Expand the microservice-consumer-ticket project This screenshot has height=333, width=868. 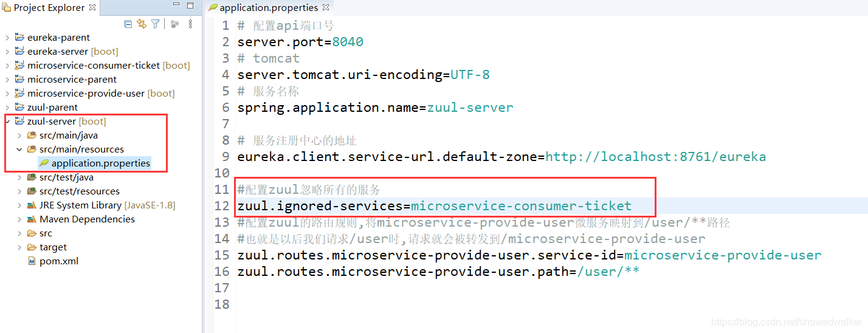pyautogui.click(x=7, y=65)
